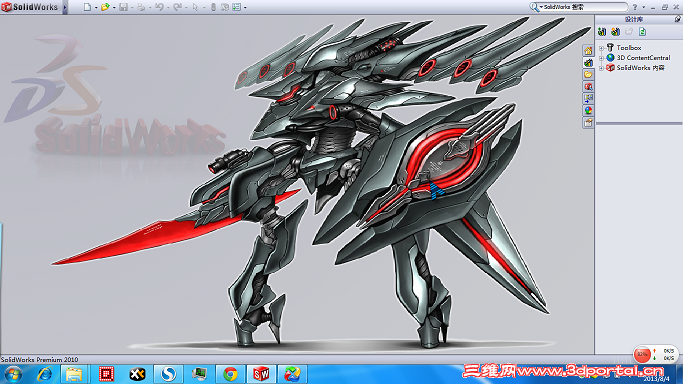Screen dimensions: 683x384
Task: Open the SolidWorks Search task pane tab
Action: tap(588, 87)
